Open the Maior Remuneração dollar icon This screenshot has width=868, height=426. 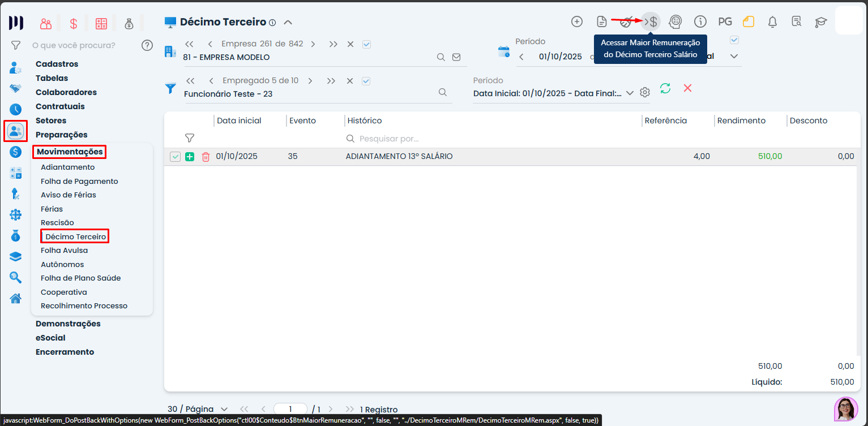651,21
